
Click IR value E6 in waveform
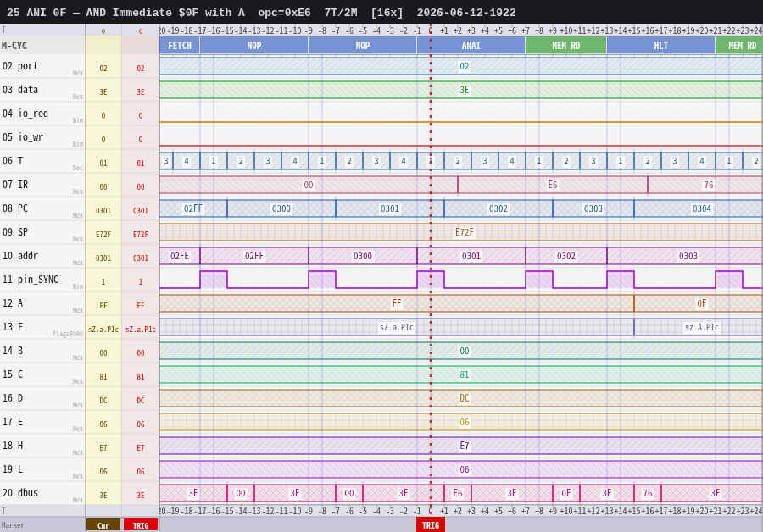tap(552, 185)
